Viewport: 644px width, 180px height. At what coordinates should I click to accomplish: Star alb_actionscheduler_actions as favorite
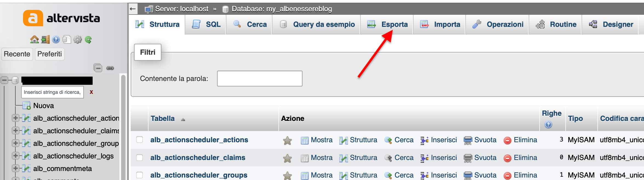pos(287,140)
